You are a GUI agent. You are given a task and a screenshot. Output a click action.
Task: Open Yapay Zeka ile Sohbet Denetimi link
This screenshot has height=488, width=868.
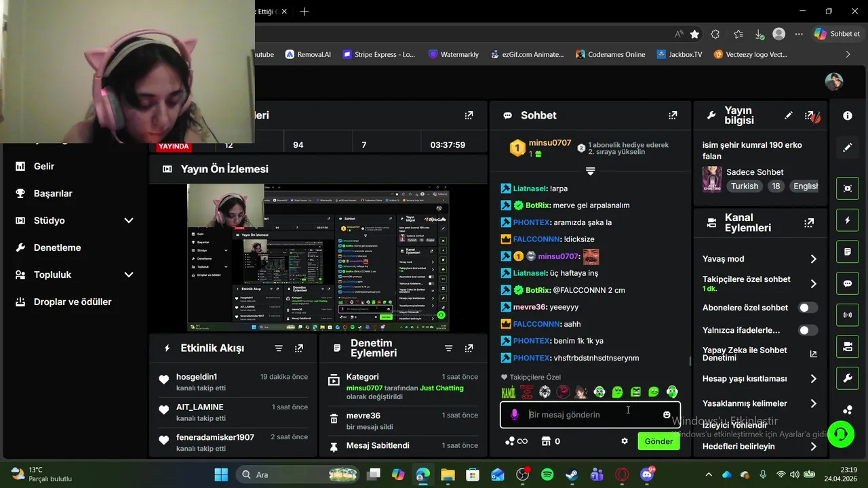759,354
